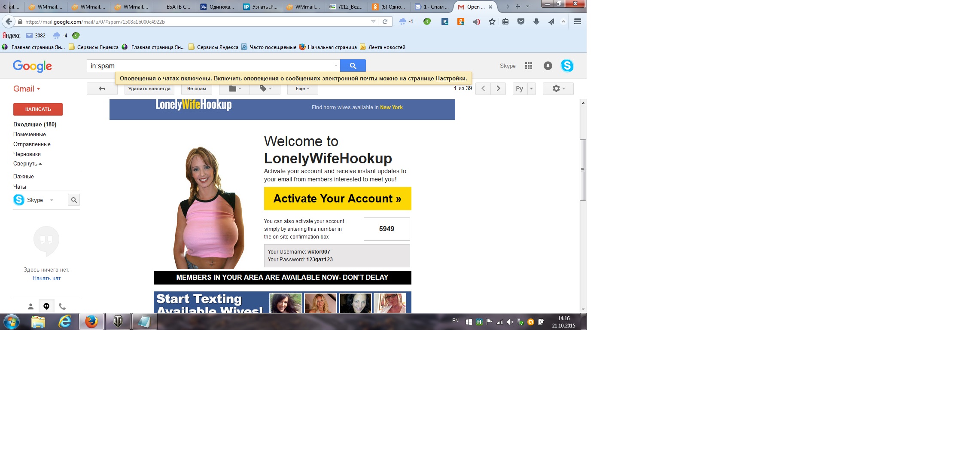This screenshot has width=980, height=453.
Task: Switch to the Узнать IP tab
Action: coord(261,7)
